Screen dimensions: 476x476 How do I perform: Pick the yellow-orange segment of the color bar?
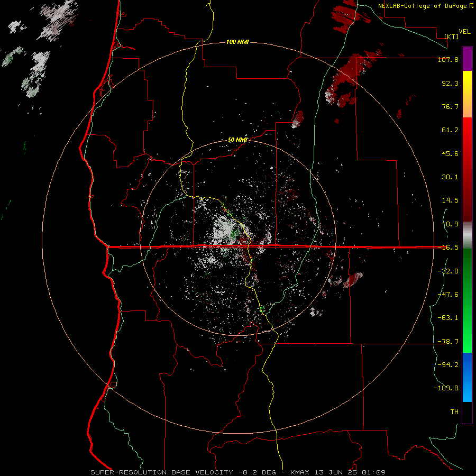coord(467,94)
